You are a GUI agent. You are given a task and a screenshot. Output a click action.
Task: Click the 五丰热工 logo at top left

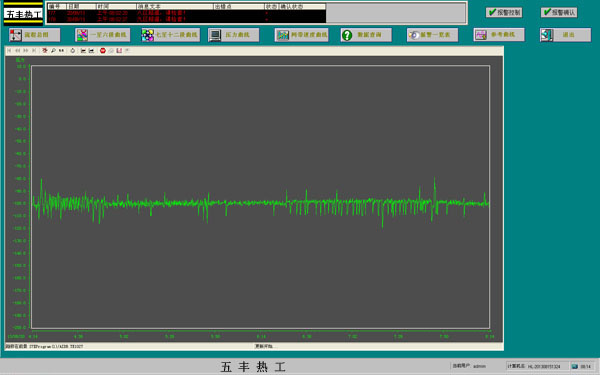click(x=23, y=14)
